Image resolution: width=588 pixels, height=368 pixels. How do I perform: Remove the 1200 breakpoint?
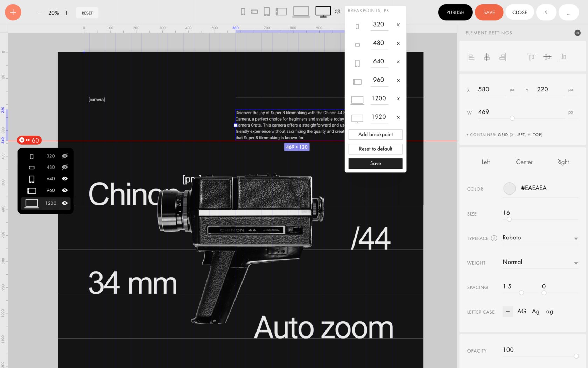point(398,99)
